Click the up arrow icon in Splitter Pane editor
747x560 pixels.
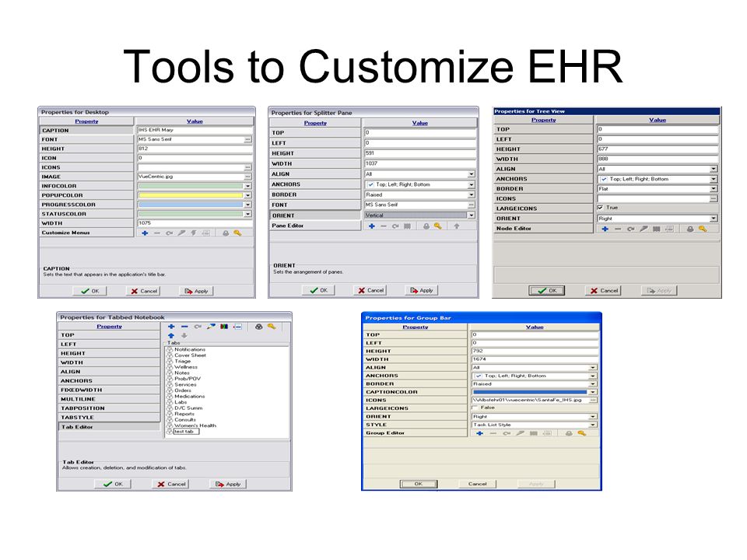pyautogui.click(x=457, y=226)
